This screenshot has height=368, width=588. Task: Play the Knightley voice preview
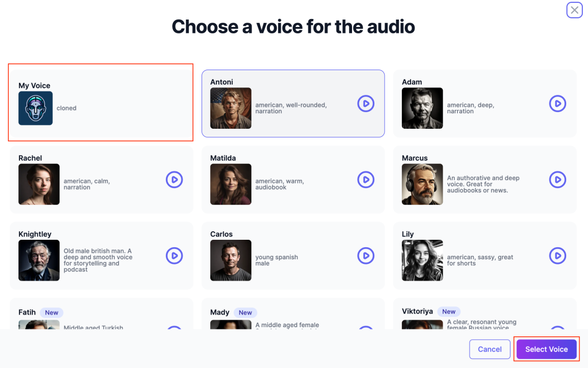175,256
